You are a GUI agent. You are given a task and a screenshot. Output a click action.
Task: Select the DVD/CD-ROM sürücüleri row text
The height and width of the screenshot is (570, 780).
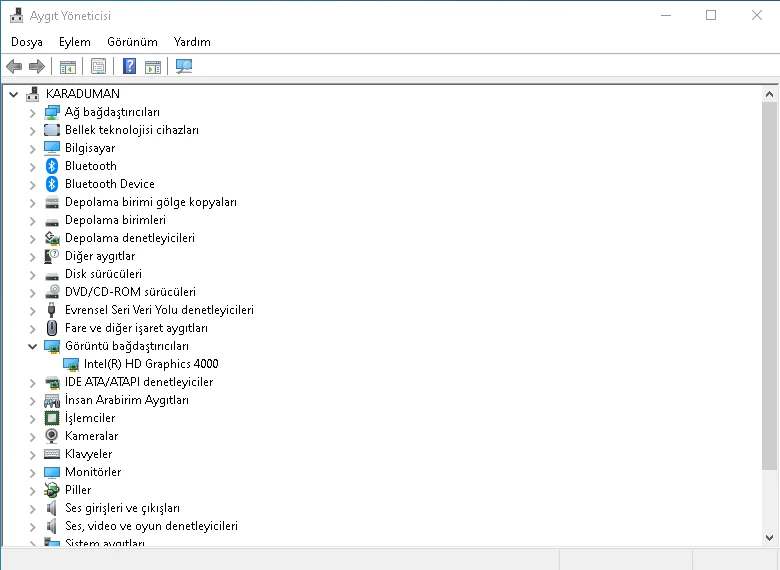pos(130,291)
